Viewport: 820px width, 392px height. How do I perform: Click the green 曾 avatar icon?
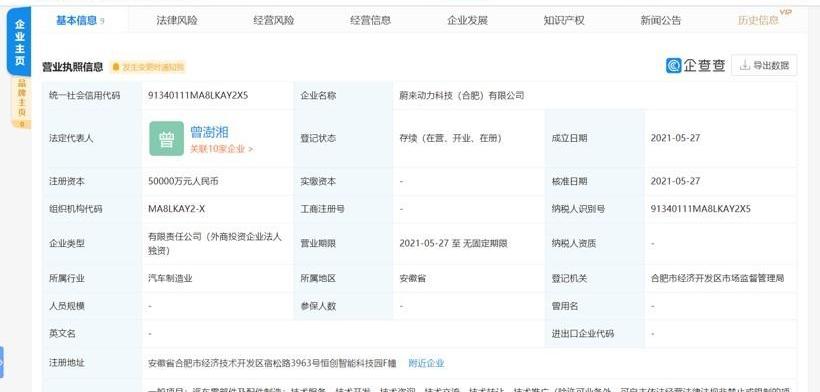coord(166,139)
